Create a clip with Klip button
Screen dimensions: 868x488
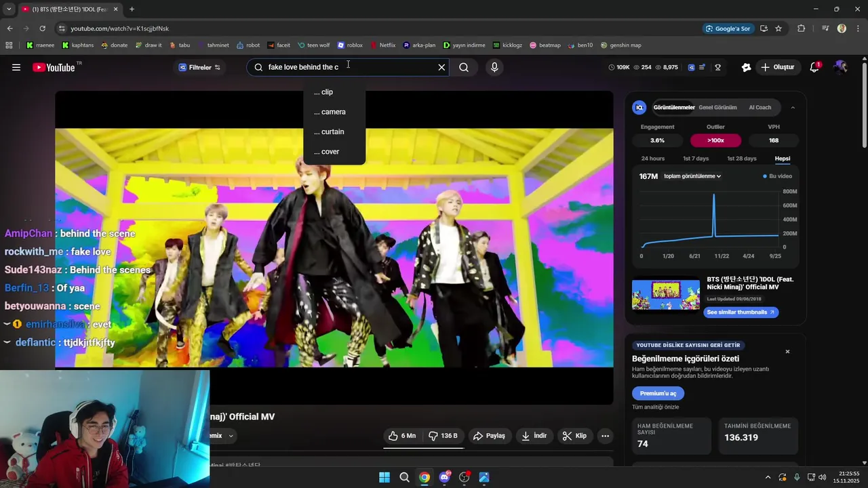(575, 436)
